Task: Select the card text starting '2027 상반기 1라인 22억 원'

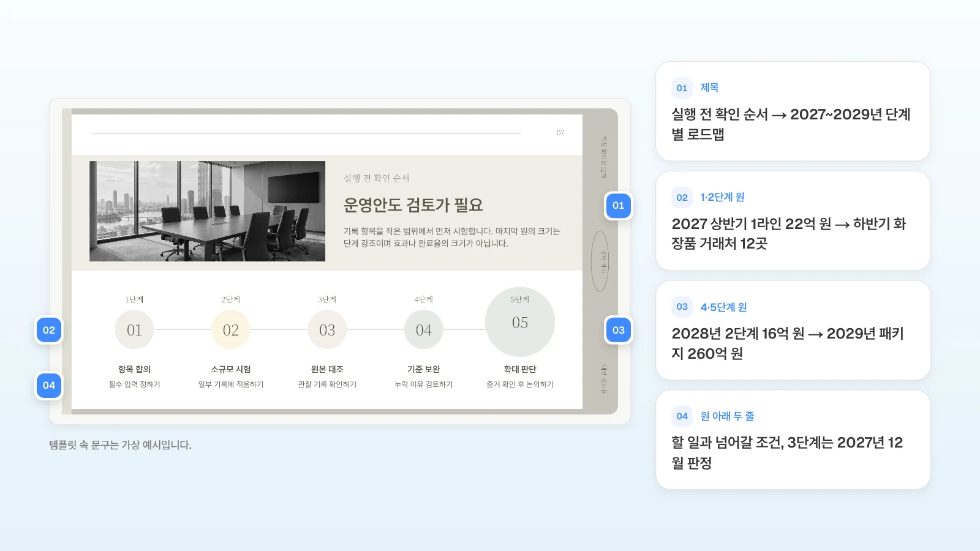Action: (x=789, y=233)
